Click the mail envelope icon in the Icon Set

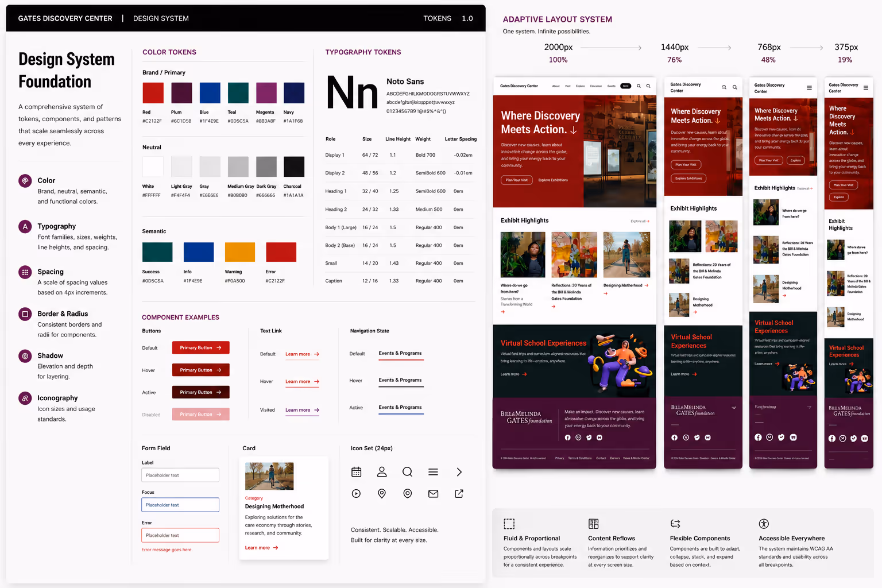(x=434, y=494)
